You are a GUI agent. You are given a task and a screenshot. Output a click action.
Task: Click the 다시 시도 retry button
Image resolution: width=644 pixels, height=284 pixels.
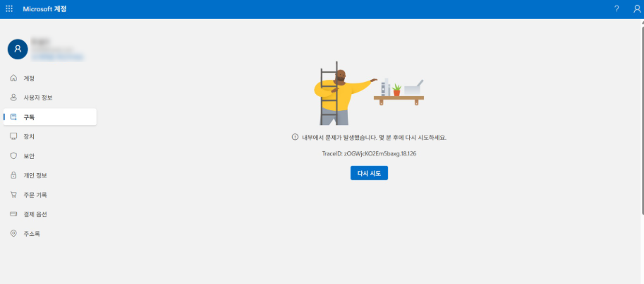369,173
